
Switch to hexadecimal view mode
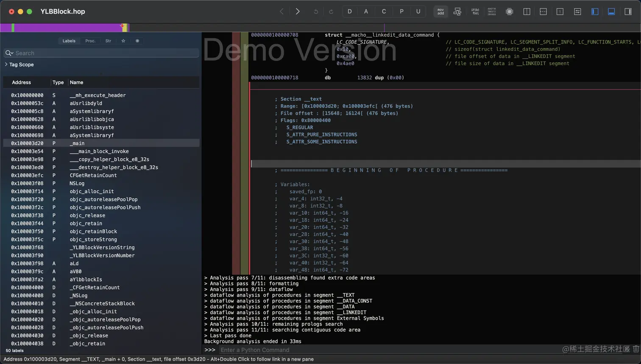click(x=492, y=11)
